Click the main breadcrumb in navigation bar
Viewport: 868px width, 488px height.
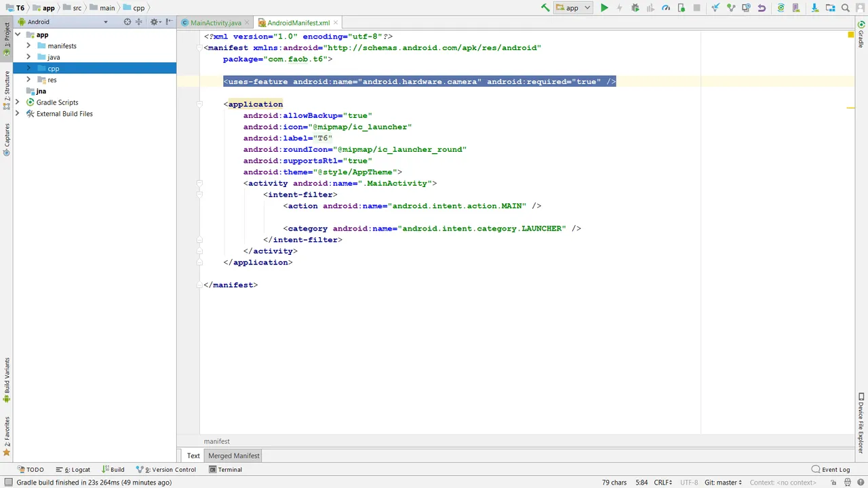[102, 8]
